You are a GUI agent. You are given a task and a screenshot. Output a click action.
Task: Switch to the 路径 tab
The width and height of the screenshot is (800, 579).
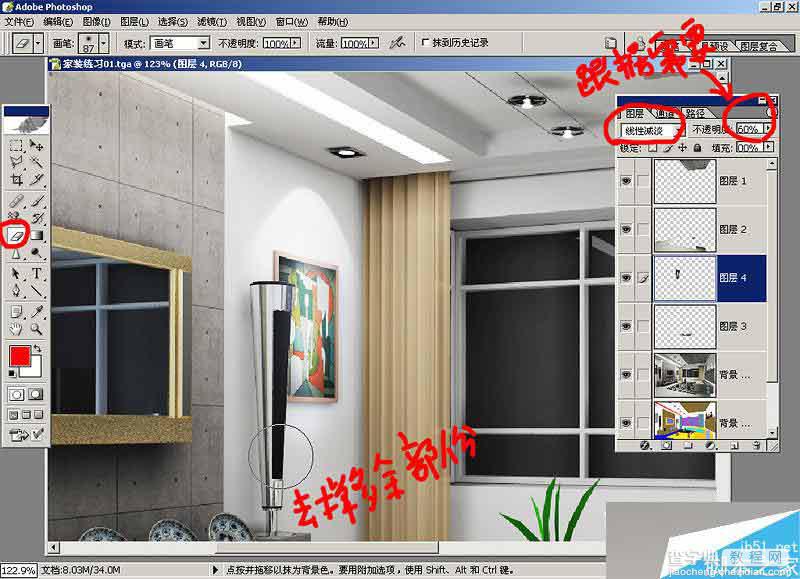695,113
